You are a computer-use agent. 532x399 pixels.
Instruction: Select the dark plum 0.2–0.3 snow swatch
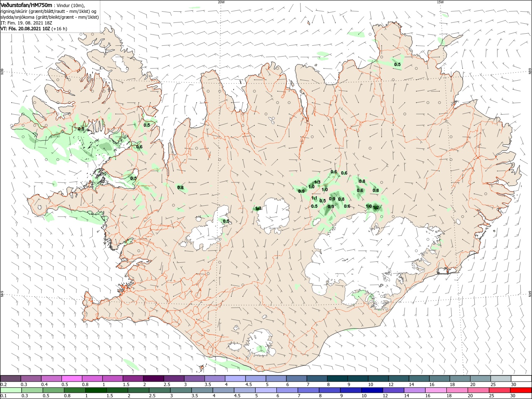[11, 379]
